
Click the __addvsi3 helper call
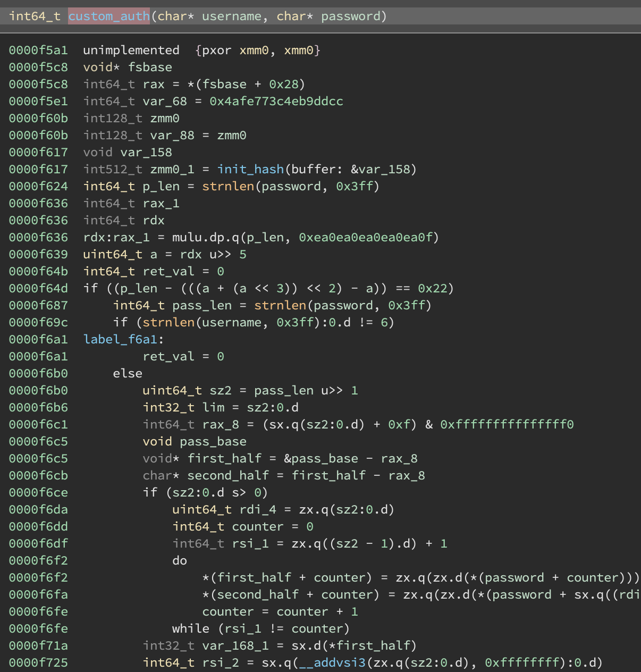coord(331,662)
